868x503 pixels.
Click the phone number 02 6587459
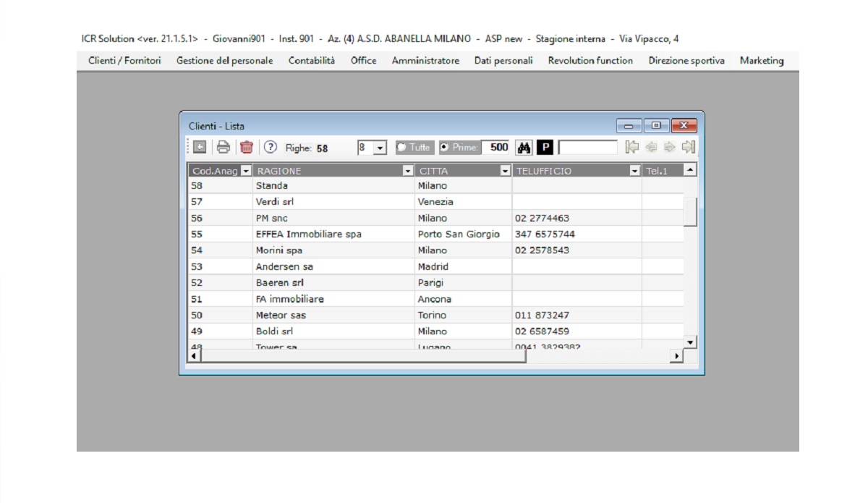542,331
